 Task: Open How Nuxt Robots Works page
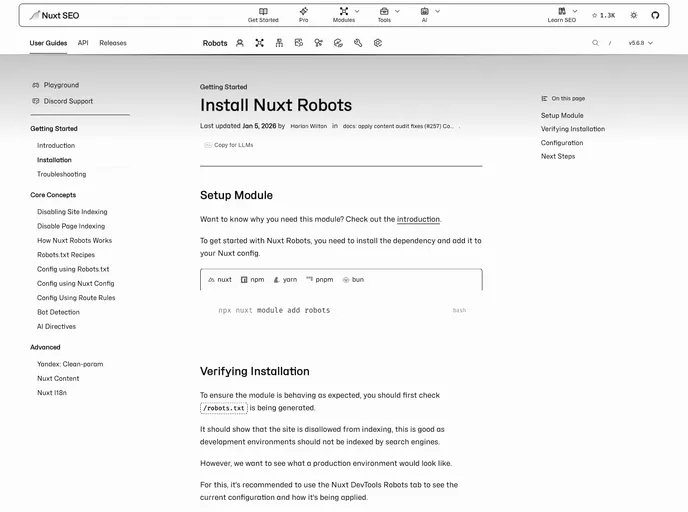(75, 241)
